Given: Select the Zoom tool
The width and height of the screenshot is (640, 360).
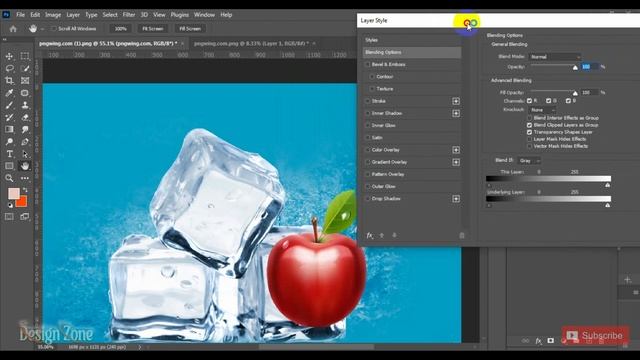Looking at the screenshot, I should (x=9, y=178).
